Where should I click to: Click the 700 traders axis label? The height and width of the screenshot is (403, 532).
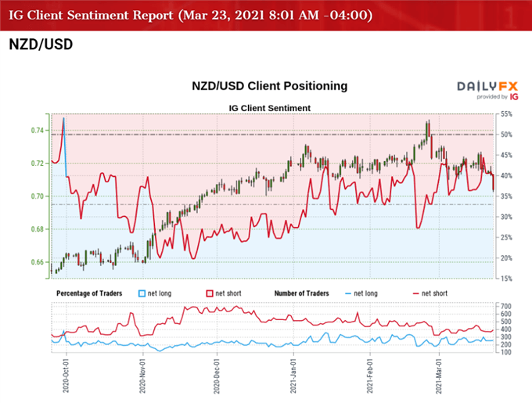pos(506,306)
